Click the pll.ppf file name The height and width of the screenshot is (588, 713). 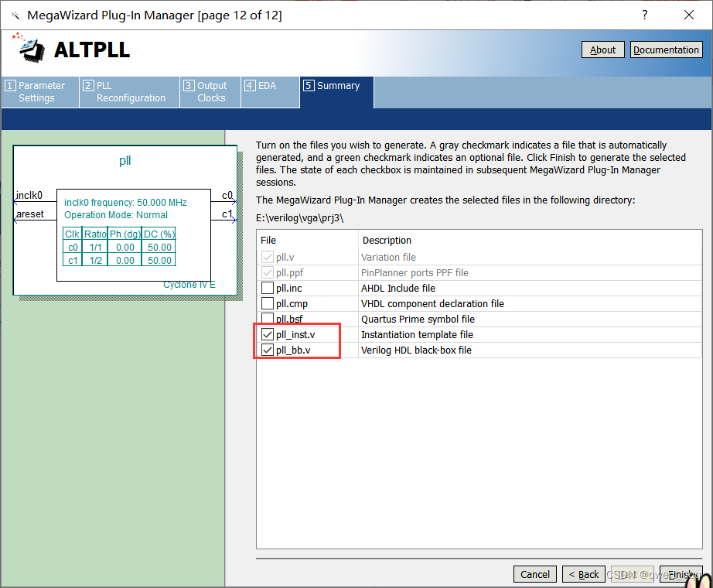coord(290,272)
